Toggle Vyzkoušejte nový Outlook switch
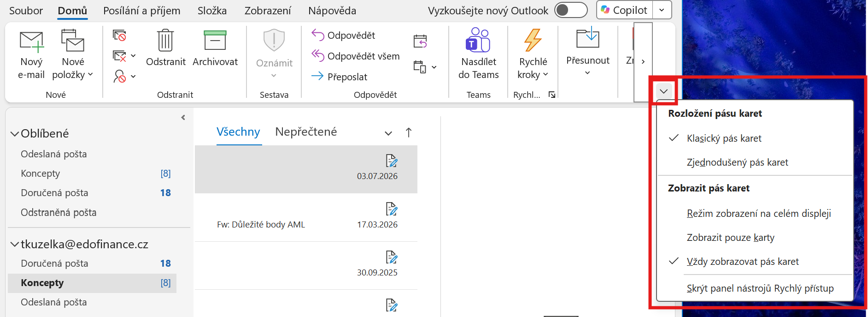 pos(571,10)
